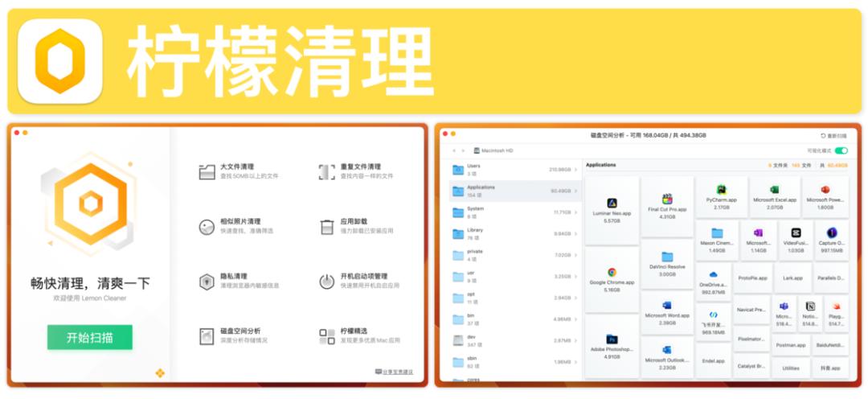
Task: Click the VideoFusion app icon
Action: 796,232
